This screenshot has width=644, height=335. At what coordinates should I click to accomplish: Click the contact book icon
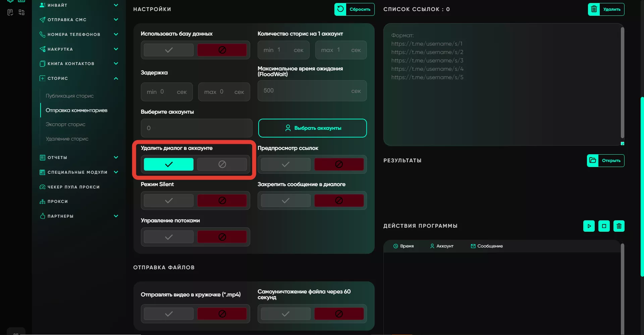click(42, 64)
